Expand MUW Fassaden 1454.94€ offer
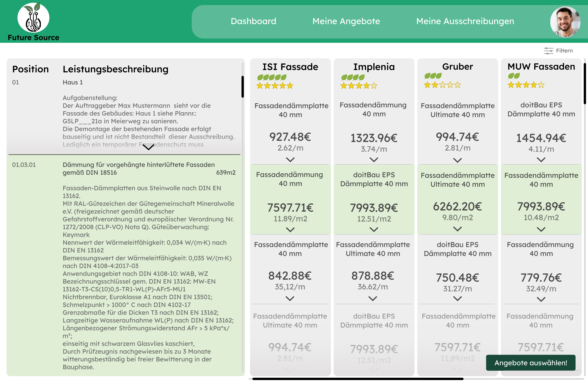 541,160
